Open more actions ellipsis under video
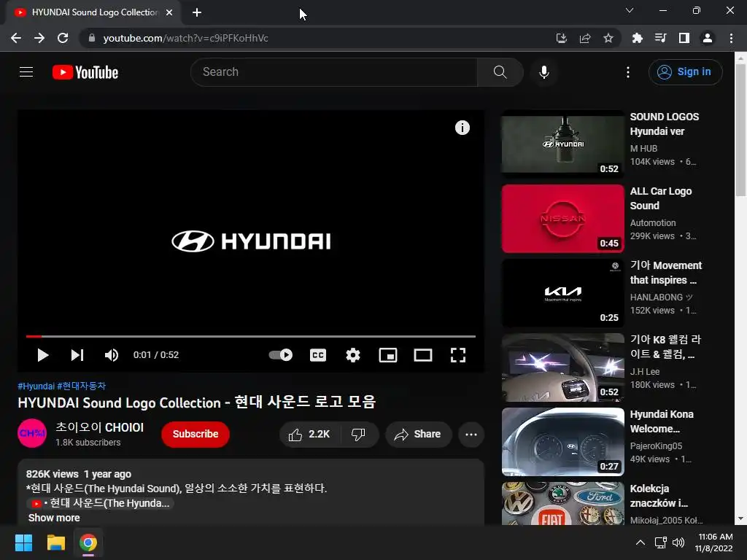Viewport: 747px width, 560px height. pos(471,435)
